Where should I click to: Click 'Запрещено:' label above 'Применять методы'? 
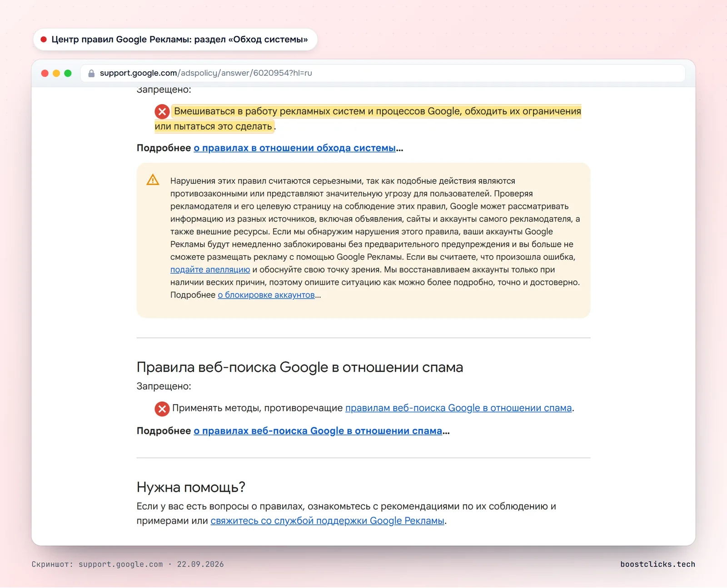coord(164,386)
